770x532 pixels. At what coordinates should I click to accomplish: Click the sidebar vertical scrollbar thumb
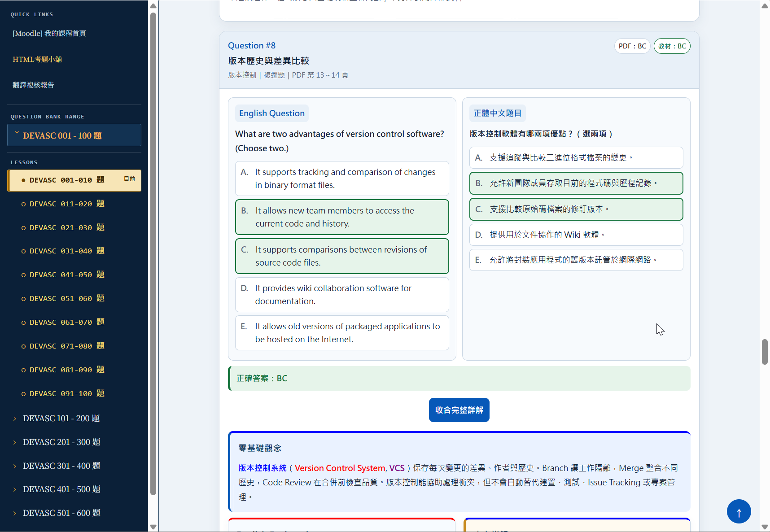(x=153, y=254)
